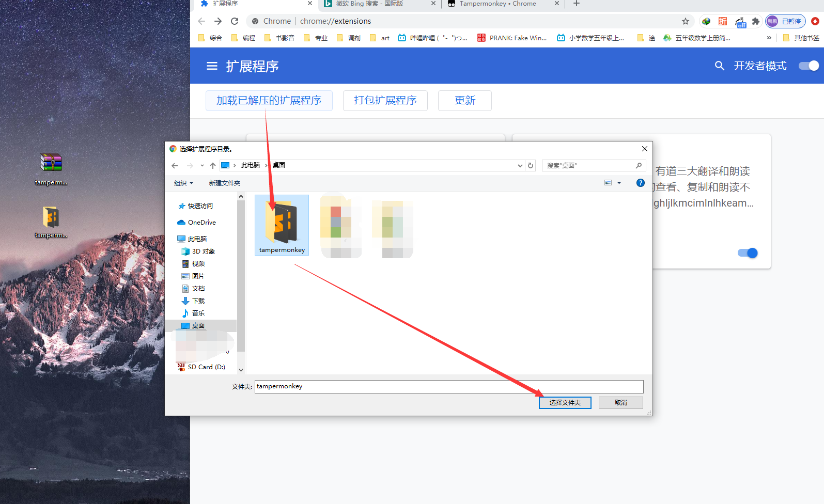Image resolution: width=824 pixels, height=504 pixels.
Task: Go back in the Chrome browser toolbar
Action: pyautogui.click(x=201, y=21)
